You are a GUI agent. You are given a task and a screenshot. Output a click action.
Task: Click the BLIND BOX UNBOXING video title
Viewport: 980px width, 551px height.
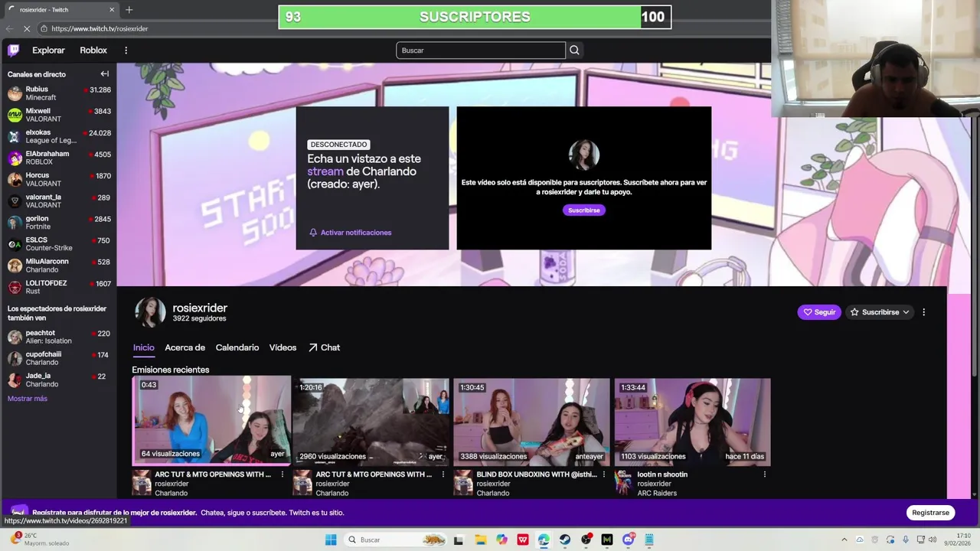[x=536, y=474]
